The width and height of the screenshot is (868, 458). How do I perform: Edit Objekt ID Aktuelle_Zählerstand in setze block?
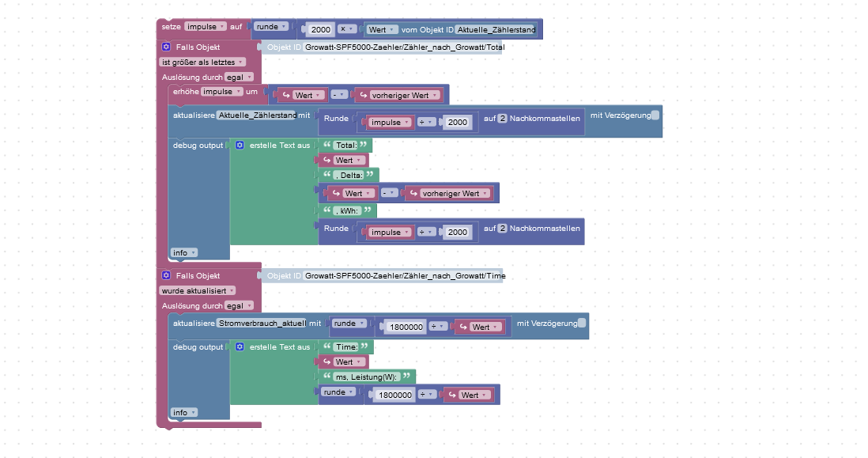[496, 29]
